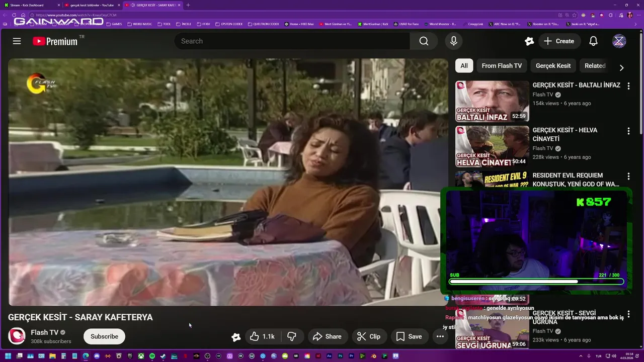644x362 pixels.
Task: Open the INCELE bookmark folder
Action: point(184,24)
